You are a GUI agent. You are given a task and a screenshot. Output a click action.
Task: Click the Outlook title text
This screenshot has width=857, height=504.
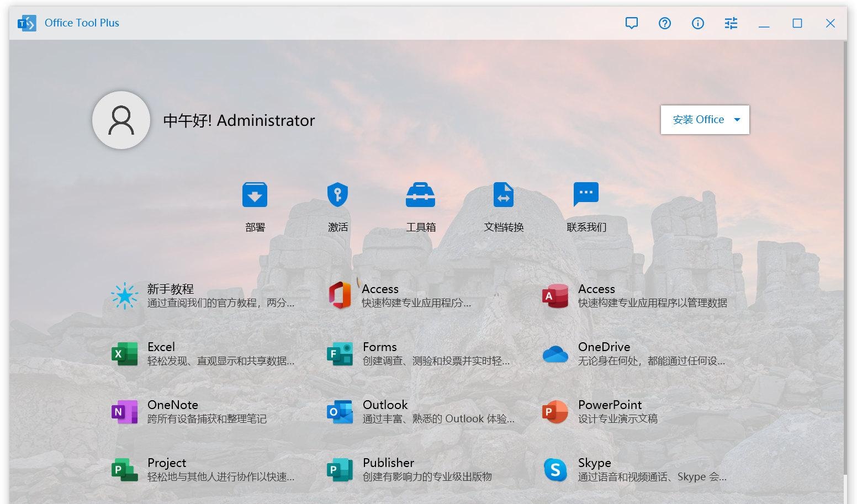[x=385, y=405]
